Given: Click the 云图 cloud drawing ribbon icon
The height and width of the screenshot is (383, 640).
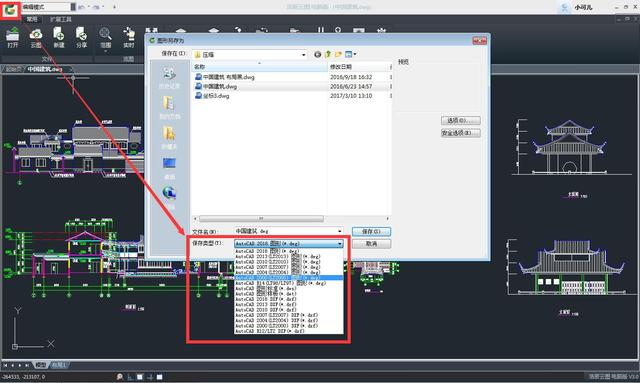Looking at the screenshot, I should (x=36, y=38).
